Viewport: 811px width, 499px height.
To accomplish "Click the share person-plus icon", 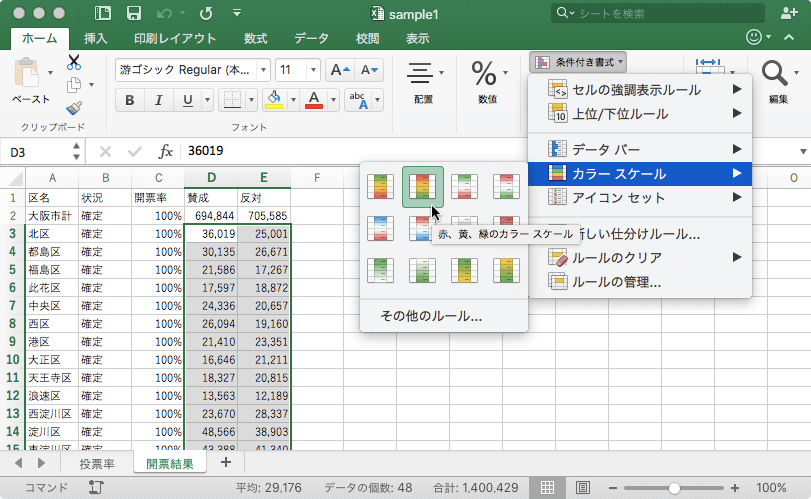I will click(x=789, y=13).
